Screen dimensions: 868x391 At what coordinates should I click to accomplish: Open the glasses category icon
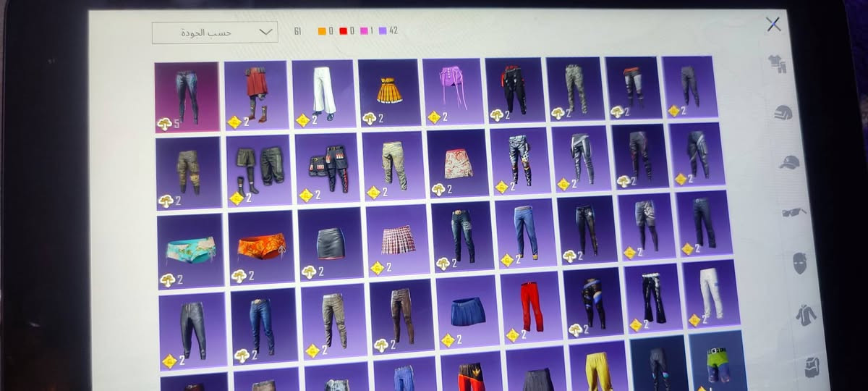(x=794, y=212)
